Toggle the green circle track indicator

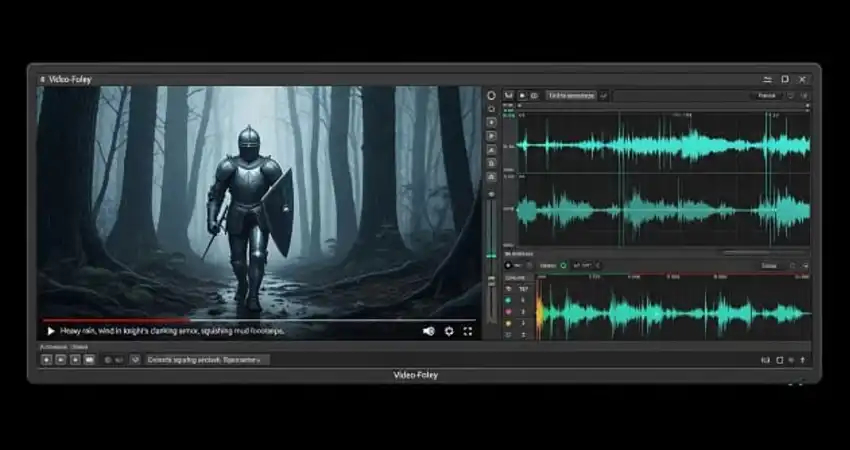(508, 300)
